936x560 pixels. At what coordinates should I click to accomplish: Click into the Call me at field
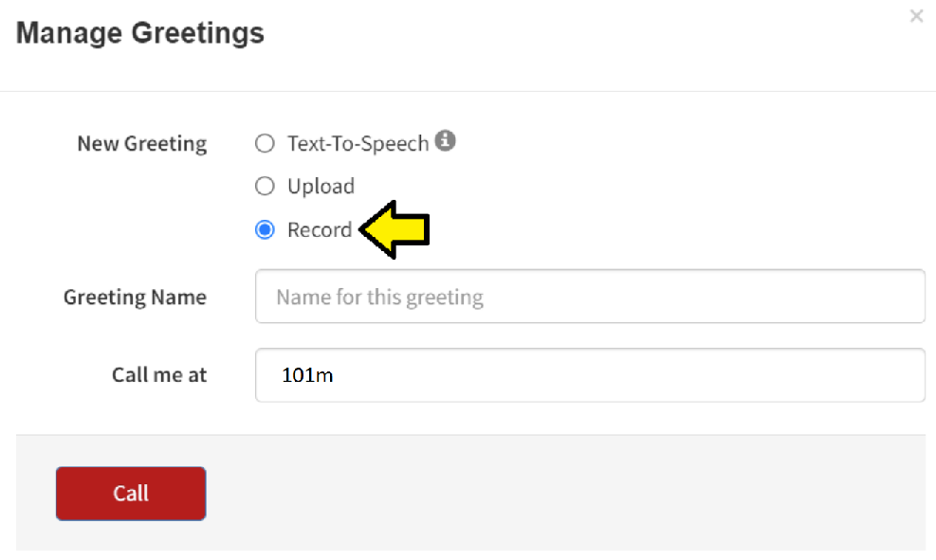591,375
